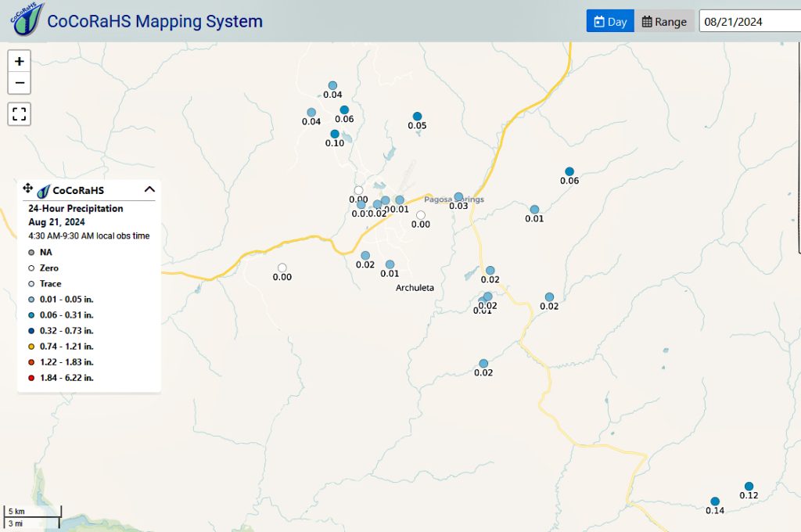This screenshot has height=532, width=801.
Task: Click the "0.06 - 0.31 in." legend entry
Action: [x=66, y=315]
